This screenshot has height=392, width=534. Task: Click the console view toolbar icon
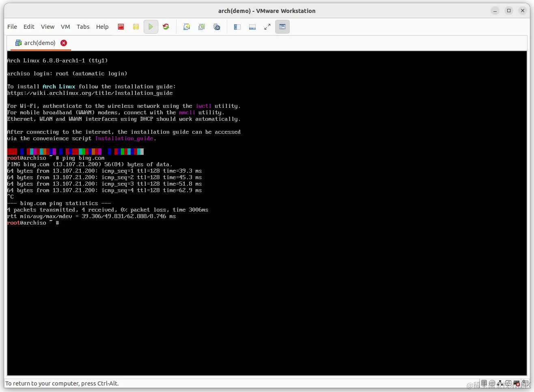click(282, 27)
